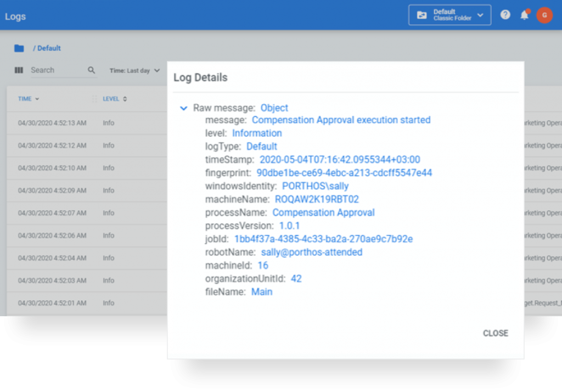Click the fileName value Main
562x392 pixels.
[x=262, y=292]
